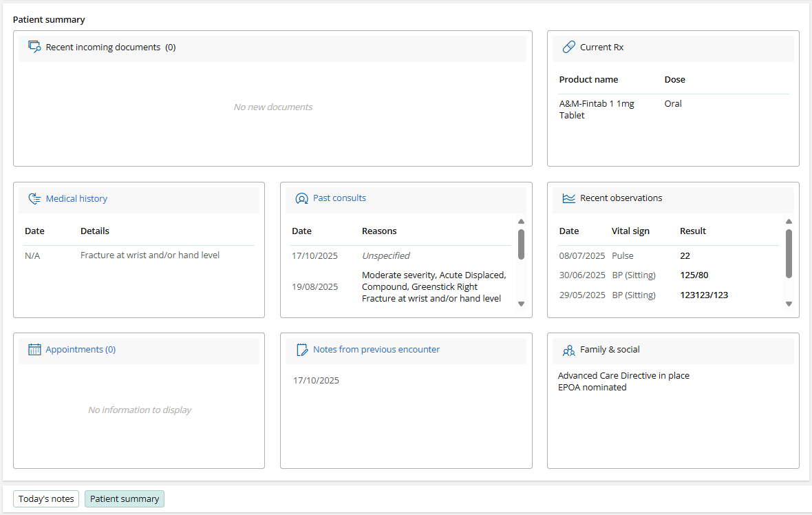Select the A&M-Fintab 1mg Tablet row
This screenshot has width=812, height=515.
[x=597, y=109]
